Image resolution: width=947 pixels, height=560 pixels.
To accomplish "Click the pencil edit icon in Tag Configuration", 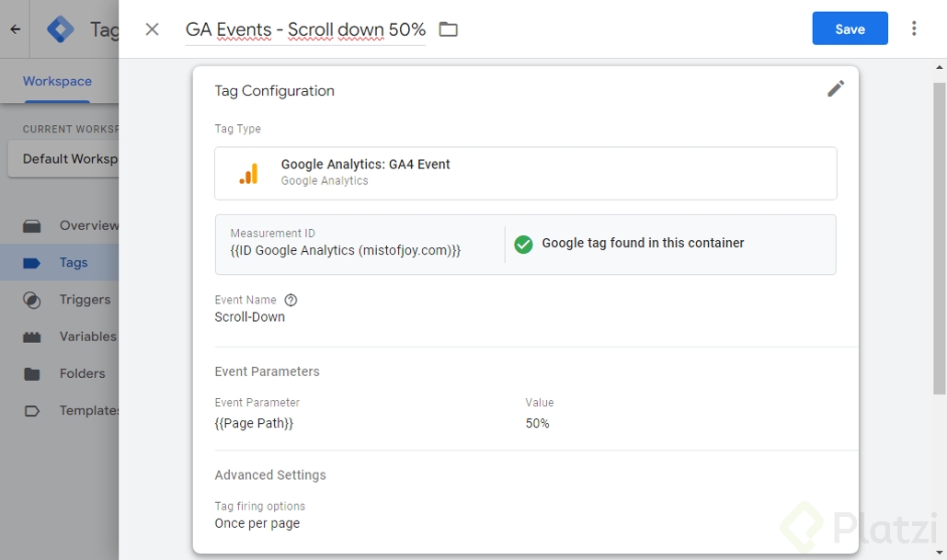I will pyautogui.click(x=835, y=88).
